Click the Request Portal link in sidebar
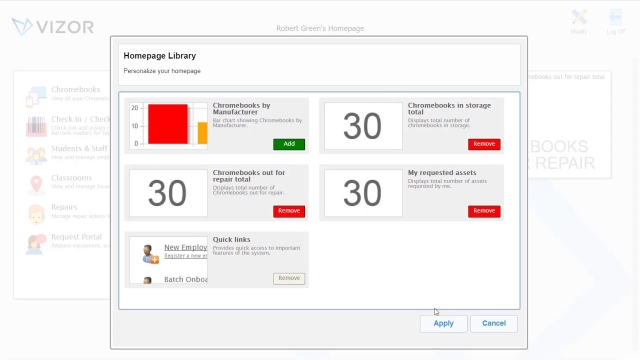Image resolution: width=640 pixels, height=360 pixels. coord(76,237)
